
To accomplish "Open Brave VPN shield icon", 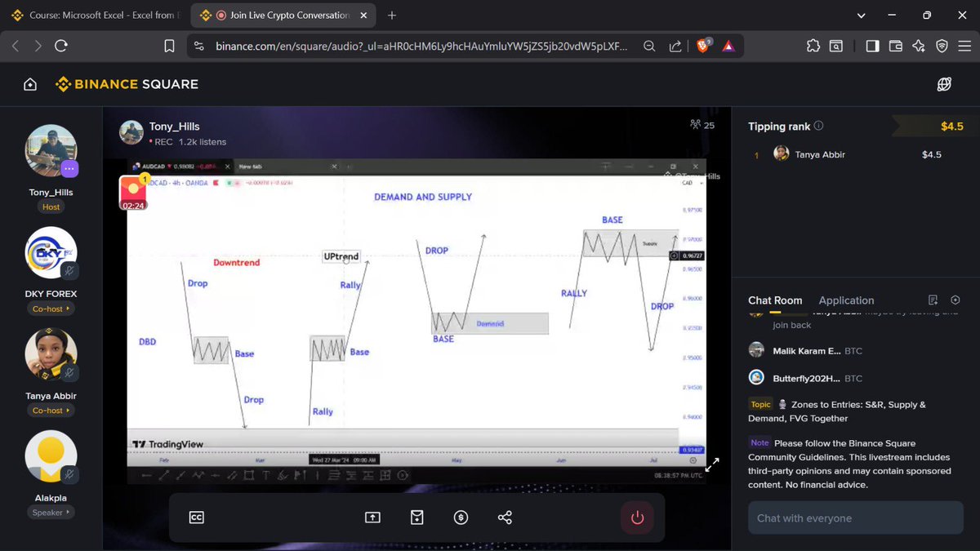I will pyautogui.click(x=942, y=47).
